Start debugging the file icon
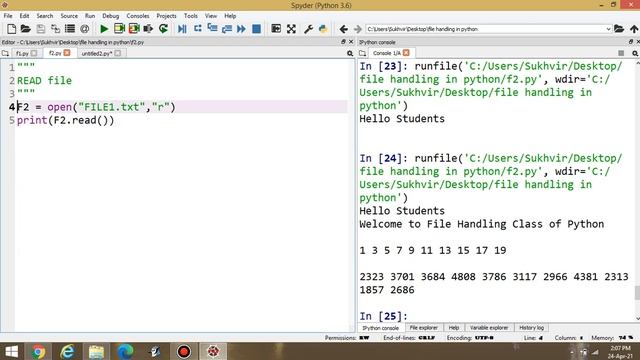 pyautogui.click(x=182, y=29)
